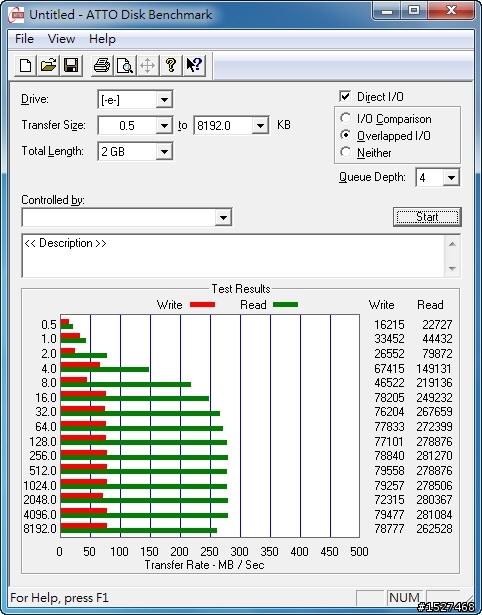Image resolution: width=482 pixels, height=615 pixels.
Task: Click the Description scroll up arrow
Action: point(452,244)
